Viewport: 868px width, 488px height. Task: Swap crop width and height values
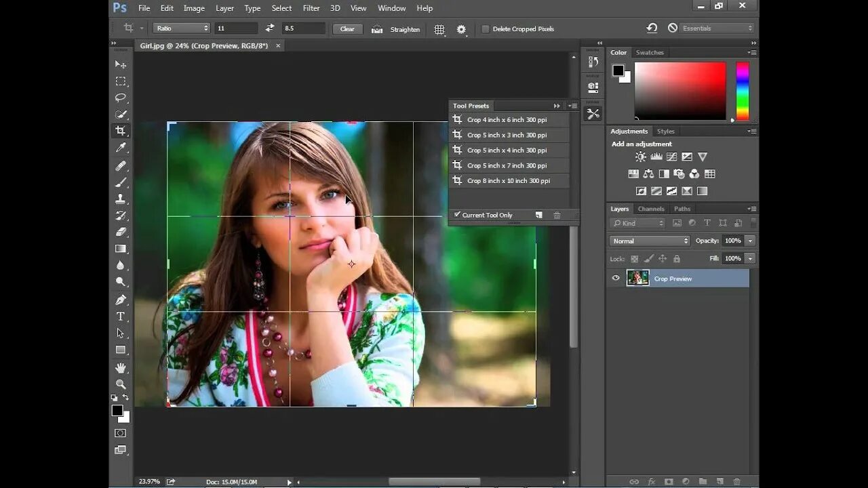pos(270,28)
